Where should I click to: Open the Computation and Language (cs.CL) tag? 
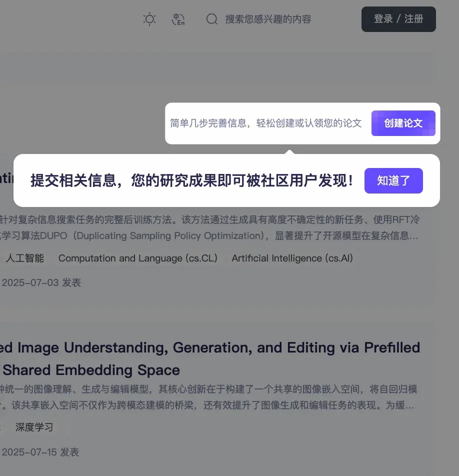[138, 258]
